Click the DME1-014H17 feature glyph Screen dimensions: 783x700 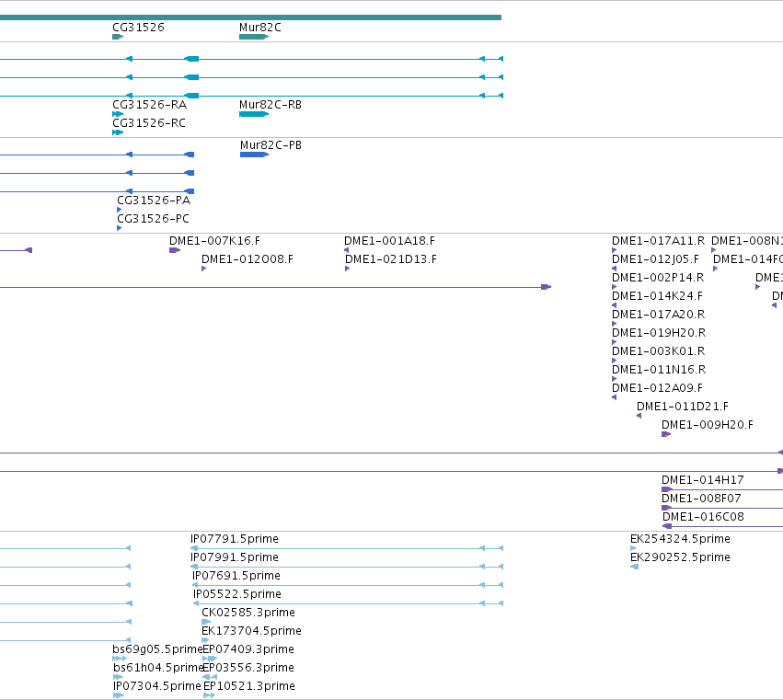pos(722,490)
